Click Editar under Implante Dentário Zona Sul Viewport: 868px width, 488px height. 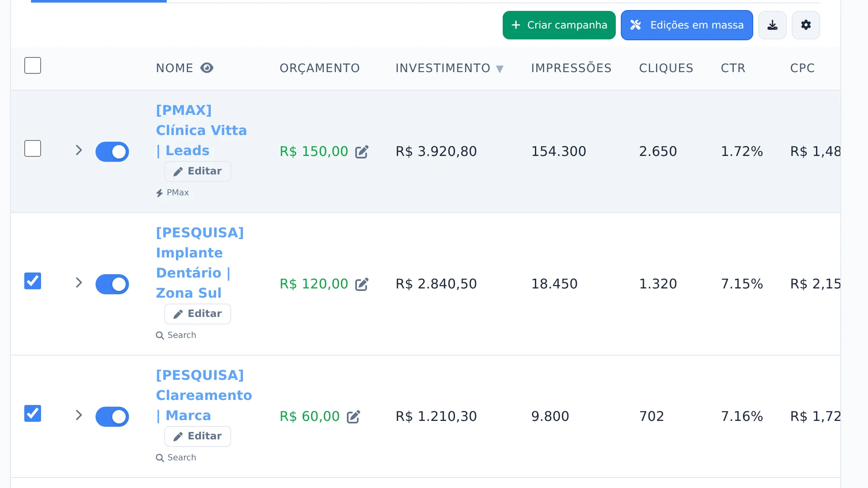tap(198, 314)
